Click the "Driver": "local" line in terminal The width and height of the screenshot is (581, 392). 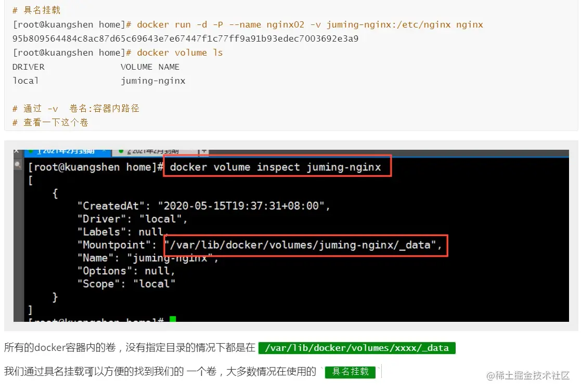click(x=132, y=219)
